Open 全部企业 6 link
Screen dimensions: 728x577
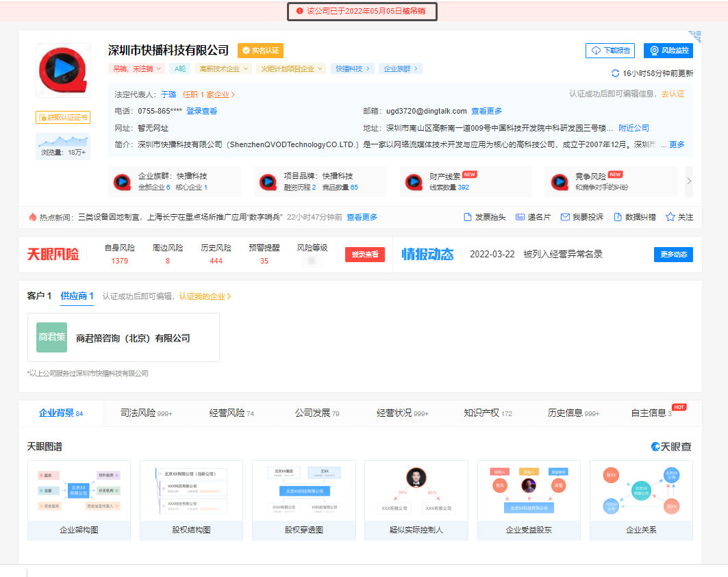pos(154,187)
